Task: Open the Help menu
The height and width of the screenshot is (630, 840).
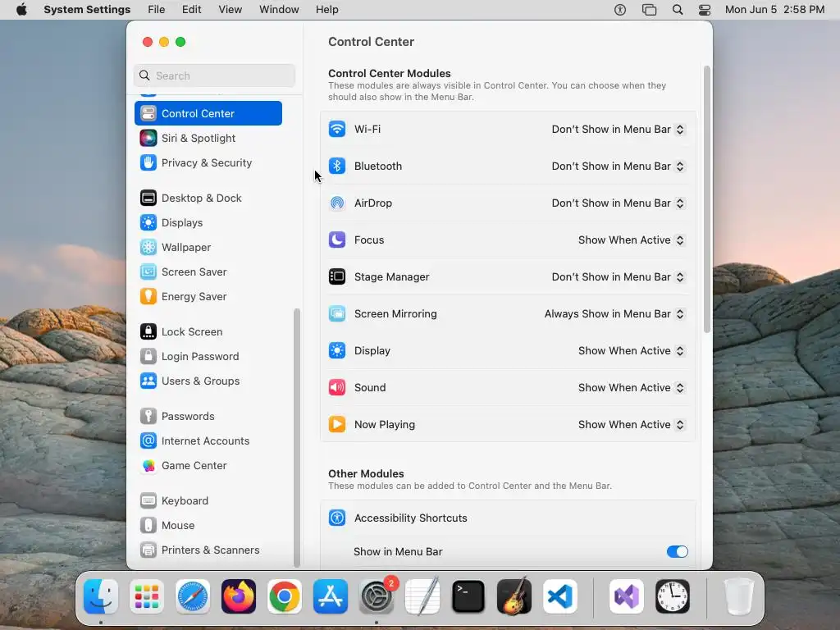Action: coord(326,10)
